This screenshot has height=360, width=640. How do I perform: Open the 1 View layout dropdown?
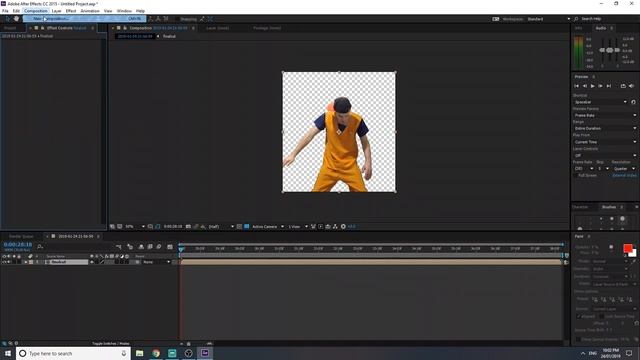pos(298,227)
